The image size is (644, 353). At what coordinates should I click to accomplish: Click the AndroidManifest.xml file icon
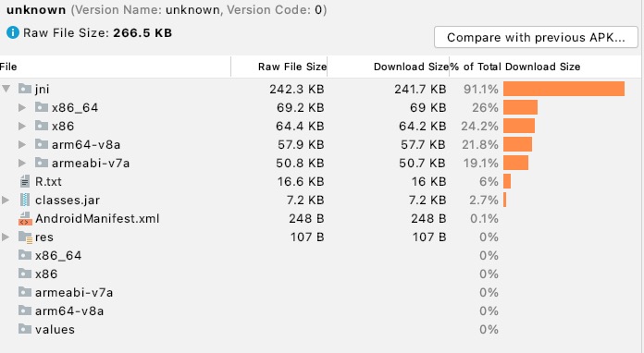[x=25, y=218]
